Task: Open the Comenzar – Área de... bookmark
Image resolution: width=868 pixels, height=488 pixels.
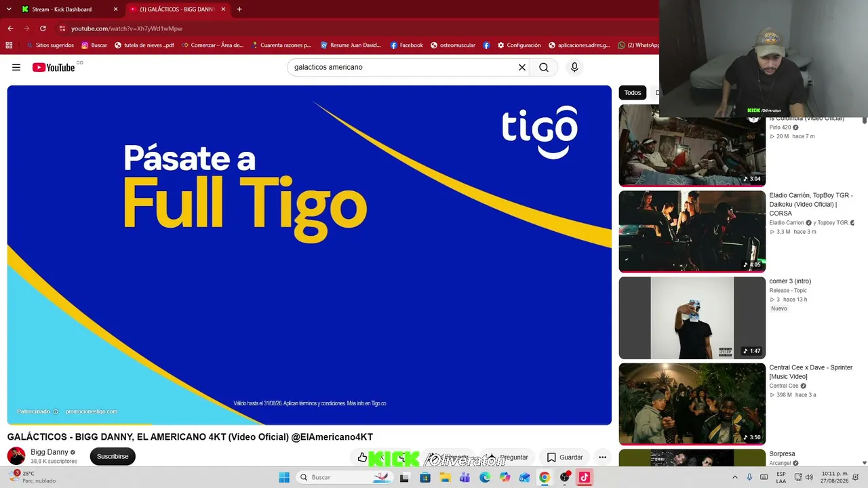Action: pyautogui.click(x=212, y=45)
